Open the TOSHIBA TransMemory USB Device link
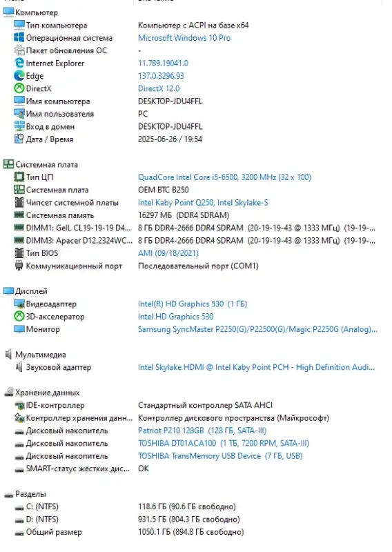The image size is (392, 552). point(220,456)
